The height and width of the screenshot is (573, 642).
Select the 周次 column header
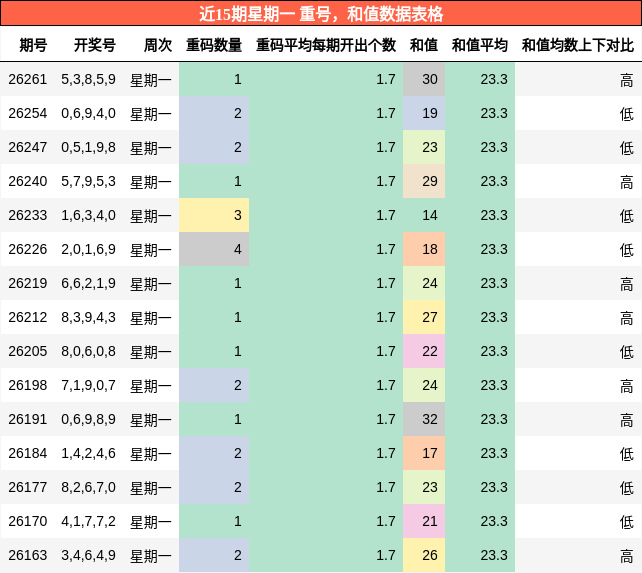coord(158,45)
